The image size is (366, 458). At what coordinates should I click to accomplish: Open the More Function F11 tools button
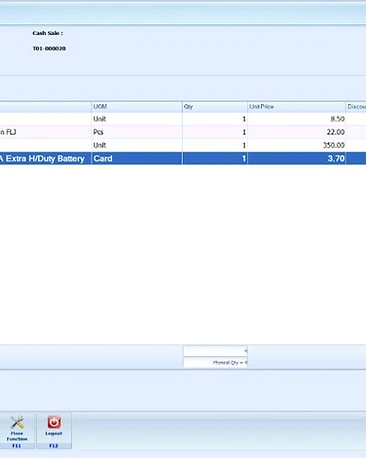pos(17,432)
